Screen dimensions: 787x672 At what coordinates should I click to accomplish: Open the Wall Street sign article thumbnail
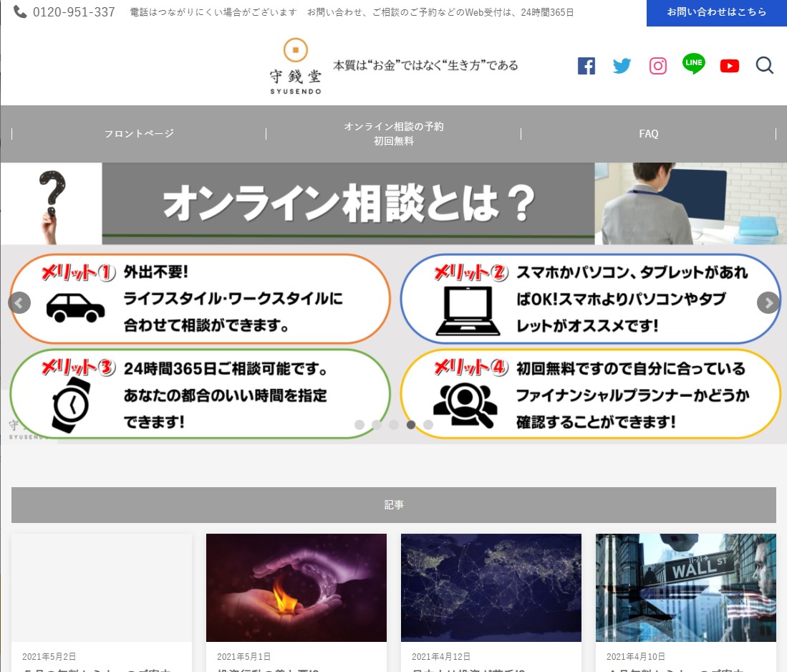point(685,587)
